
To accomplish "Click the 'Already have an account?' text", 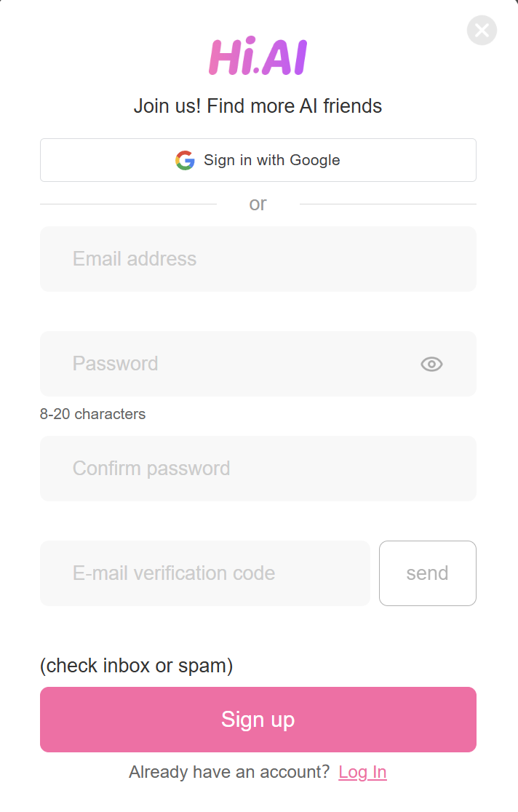I will coord(229,772).
